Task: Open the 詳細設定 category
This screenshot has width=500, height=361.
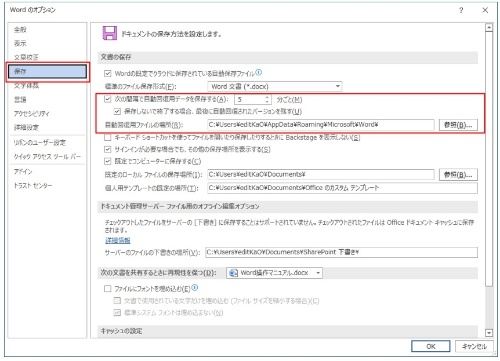Action: click(x=26, y=127)
